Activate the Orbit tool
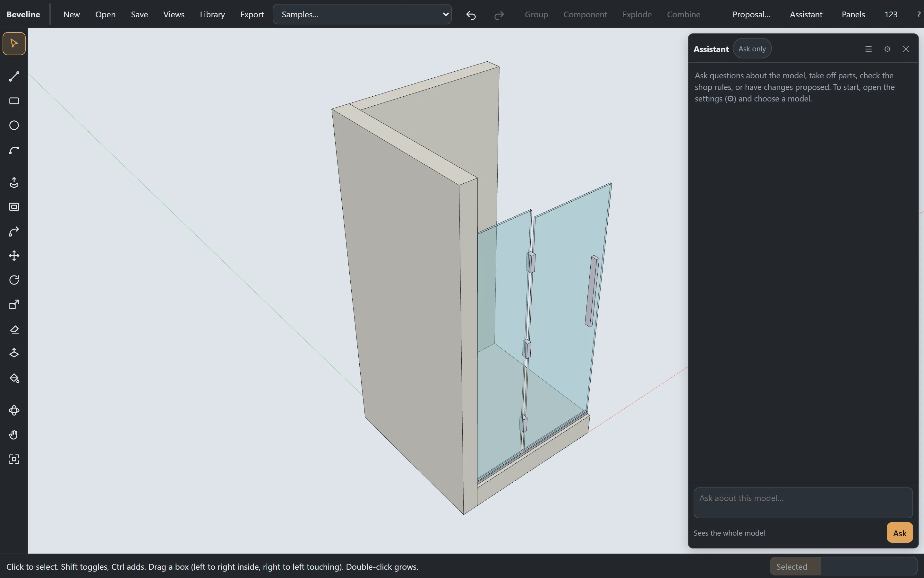924x578 pixels. [x=14, y=411]
